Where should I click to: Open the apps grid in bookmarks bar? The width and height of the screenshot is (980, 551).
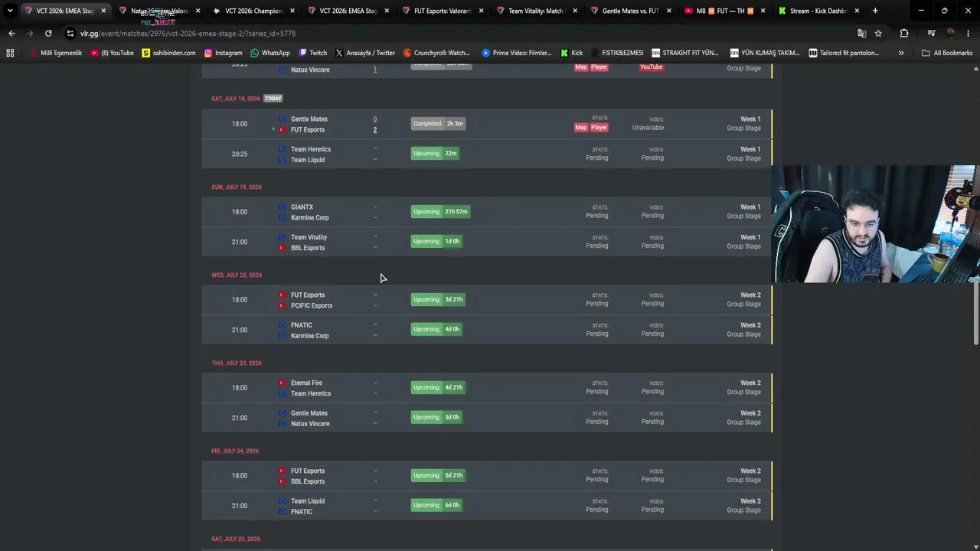pyautogui.click(x=10, y=53)
